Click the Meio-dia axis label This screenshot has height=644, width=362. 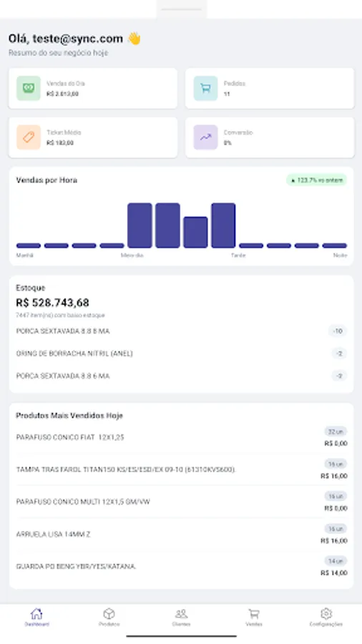[x=132, y=255]
